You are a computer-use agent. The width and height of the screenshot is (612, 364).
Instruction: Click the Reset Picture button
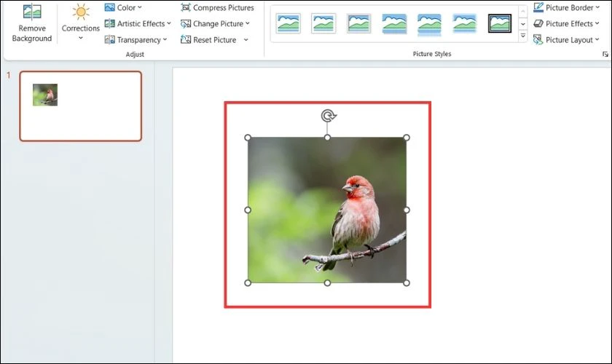pos(209,40)
